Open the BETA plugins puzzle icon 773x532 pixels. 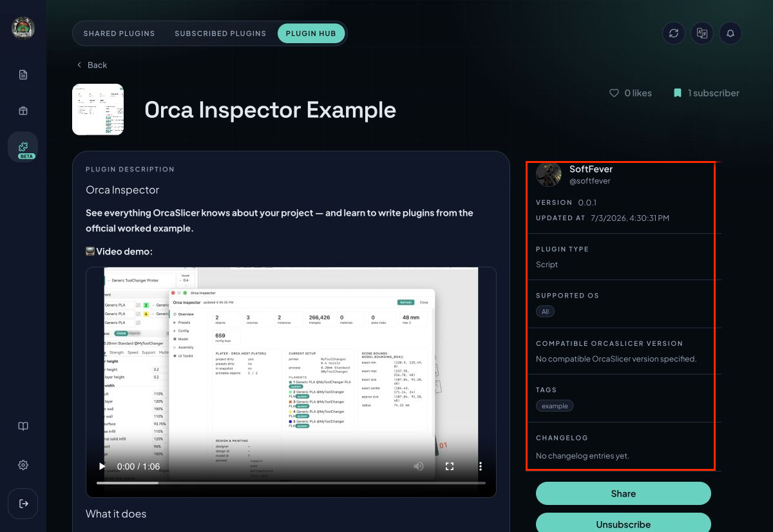(x=23, y=147)
